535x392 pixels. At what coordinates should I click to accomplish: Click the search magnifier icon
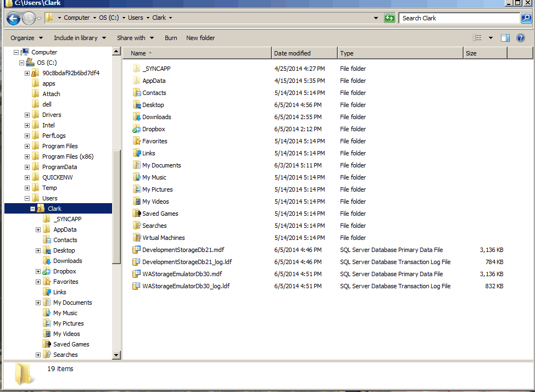pos(526,18)
